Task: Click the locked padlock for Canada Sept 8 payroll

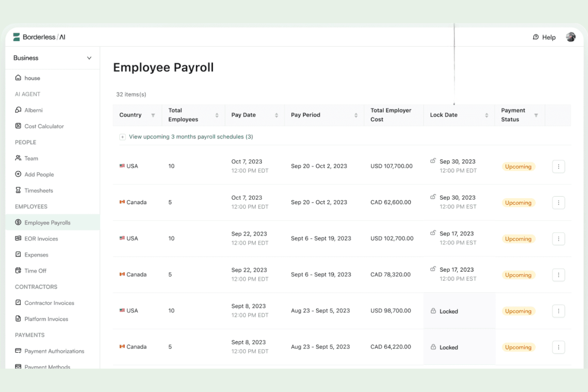Action: point(433,347)
